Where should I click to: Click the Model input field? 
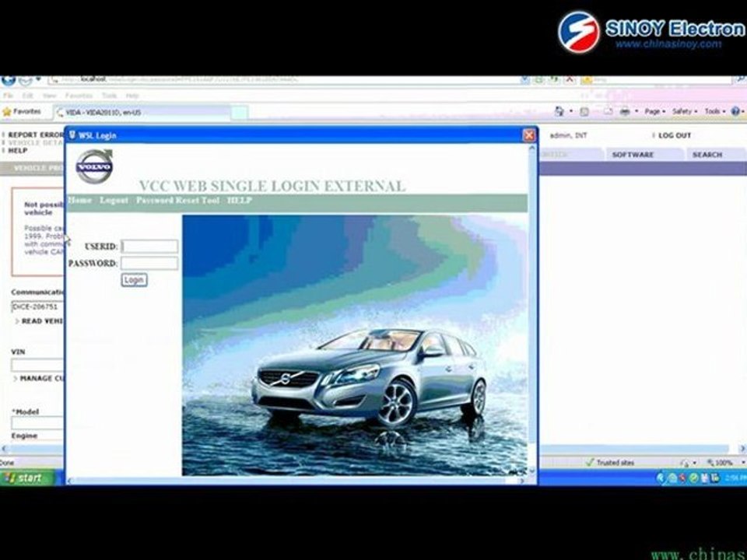coord(37,423)
